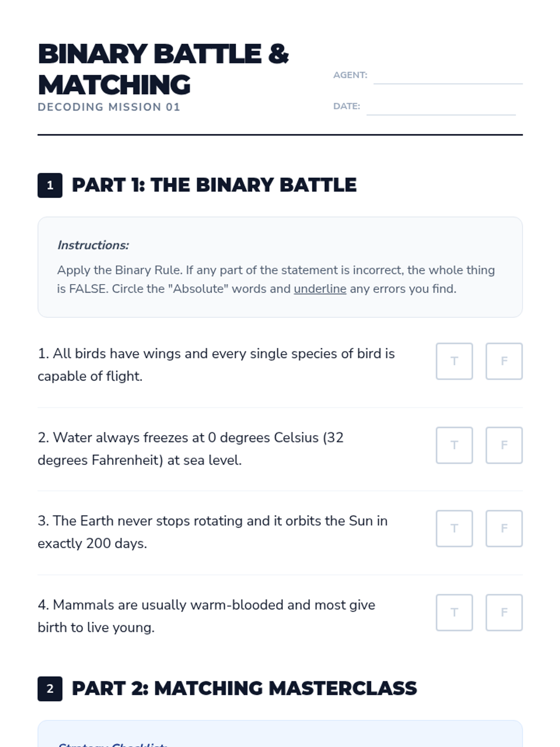Click the Agent name input line
Screen dimensions: 560x747
pyautogui.click(x=448, y=77)
